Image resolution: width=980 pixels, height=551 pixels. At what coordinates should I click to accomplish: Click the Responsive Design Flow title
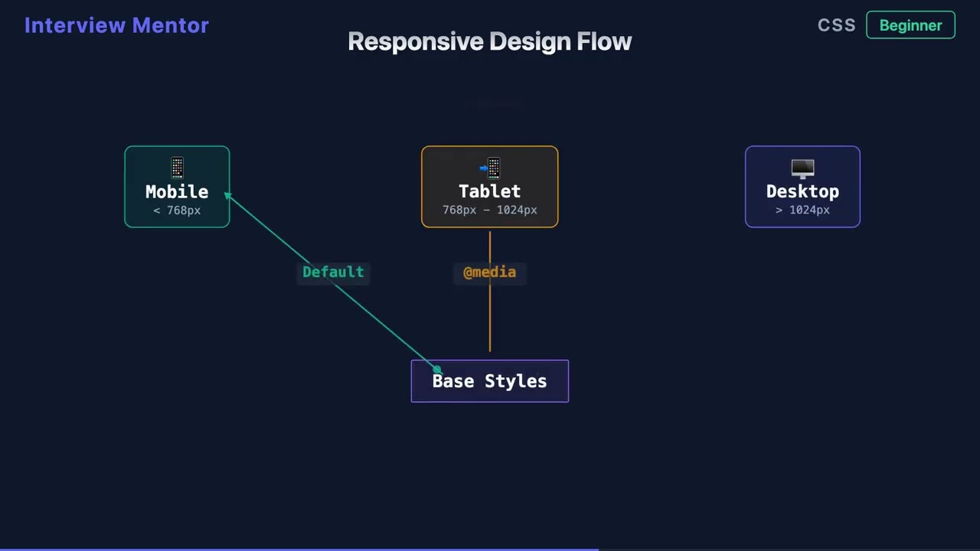(x=490, y=41)
